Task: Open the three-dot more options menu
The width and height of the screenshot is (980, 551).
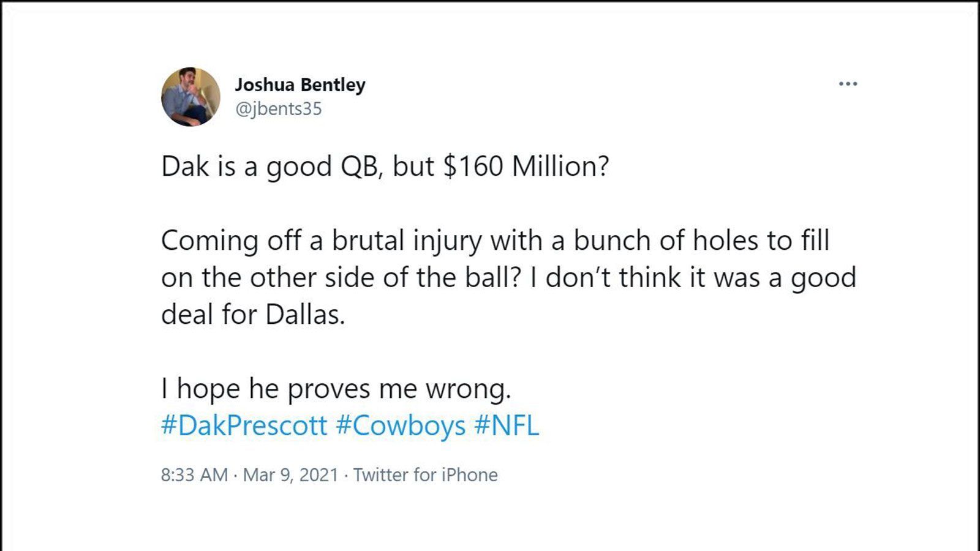Action: (x=848, y=84)
